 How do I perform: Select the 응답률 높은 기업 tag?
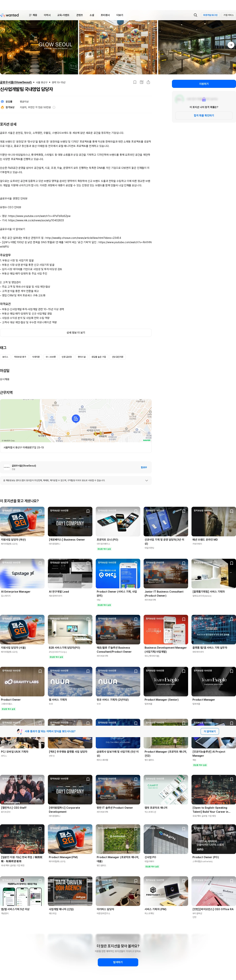click(x=99, y=357)
